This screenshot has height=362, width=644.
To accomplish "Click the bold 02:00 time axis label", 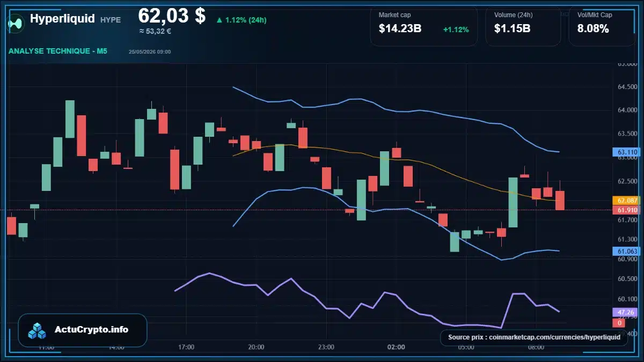I will click(396, 347).
